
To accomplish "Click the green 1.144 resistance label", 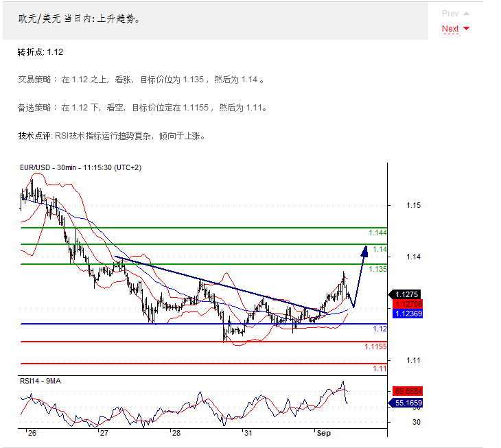I will click(x=377, y=233).
